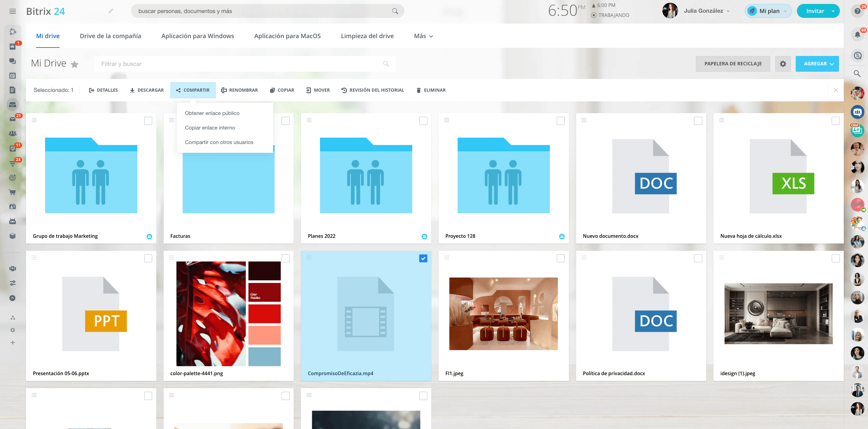Focus the Filtrar y buscar field
The height and width of the screenshot is (429, 868).
tap(245, 64)
